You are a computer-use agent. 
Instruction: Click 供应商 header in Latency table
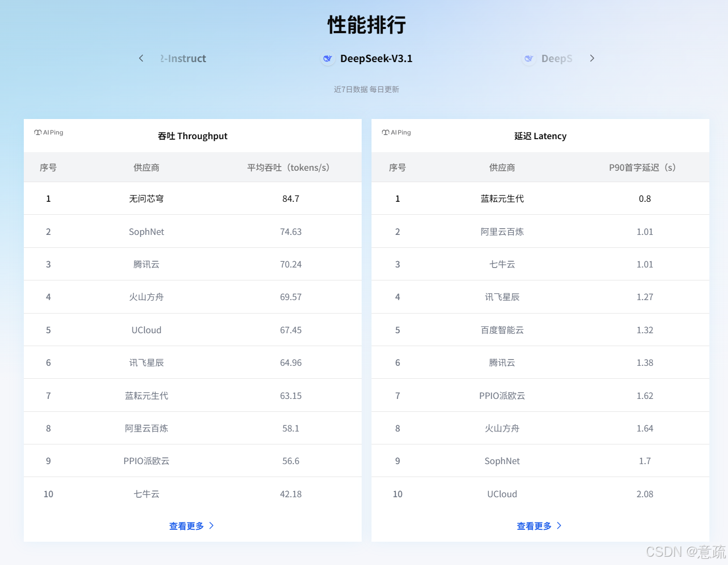tap(502, 168)
